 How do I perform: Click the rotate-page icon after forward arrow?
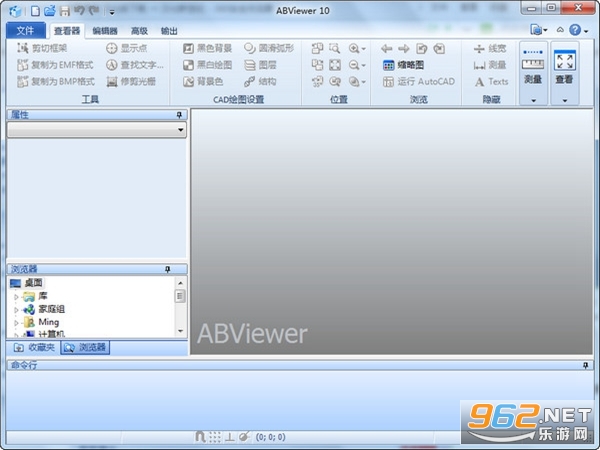421,49
